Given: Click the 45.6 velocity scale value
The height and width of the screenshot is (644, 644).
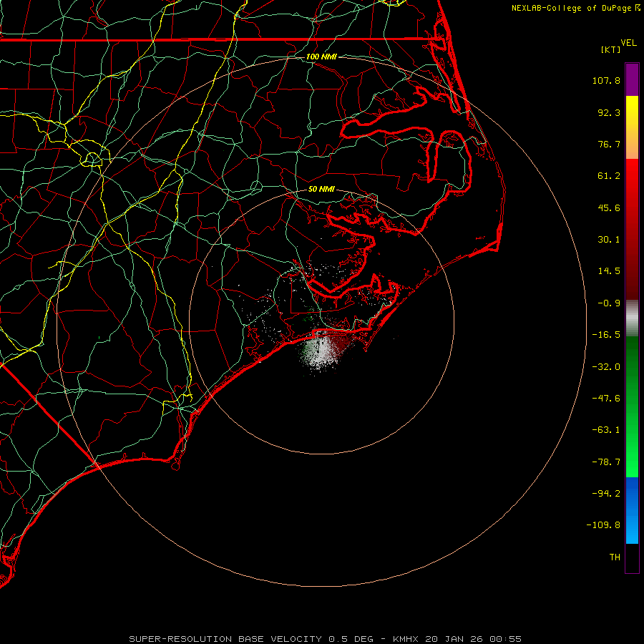Looking at the screenshot, I should pyautogui.click(x=609, y=208).
